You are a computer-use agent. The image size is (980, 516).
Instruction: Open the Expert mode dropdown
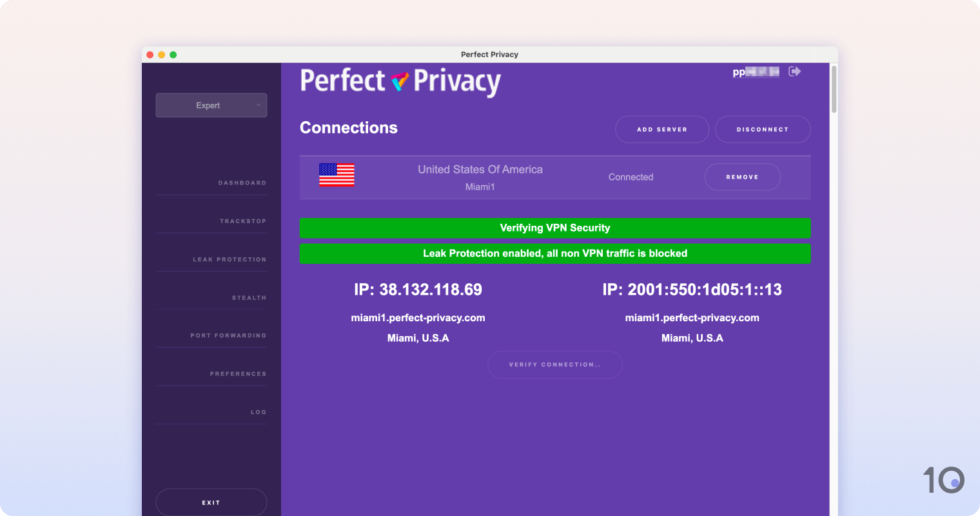pos(211,104)
